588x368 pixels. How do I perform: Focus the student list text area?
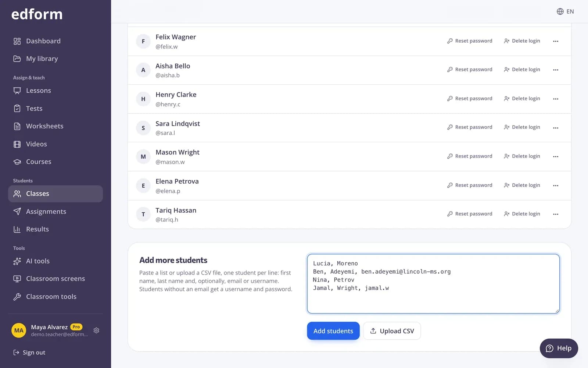click(433, 284)
